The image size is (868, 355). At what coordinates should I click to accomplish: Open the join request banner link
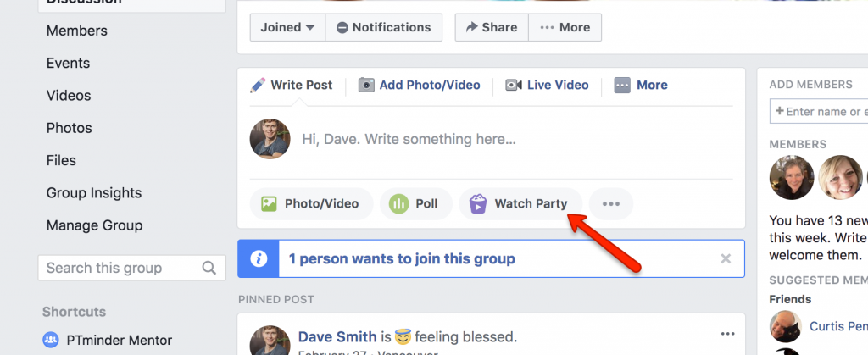[402, 258]
